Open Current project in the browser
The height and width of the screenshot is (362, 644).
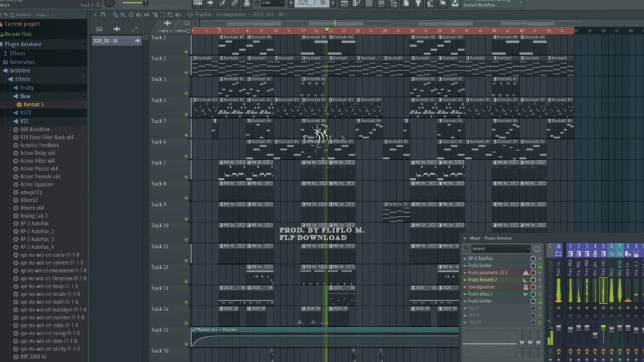[22, 24]
